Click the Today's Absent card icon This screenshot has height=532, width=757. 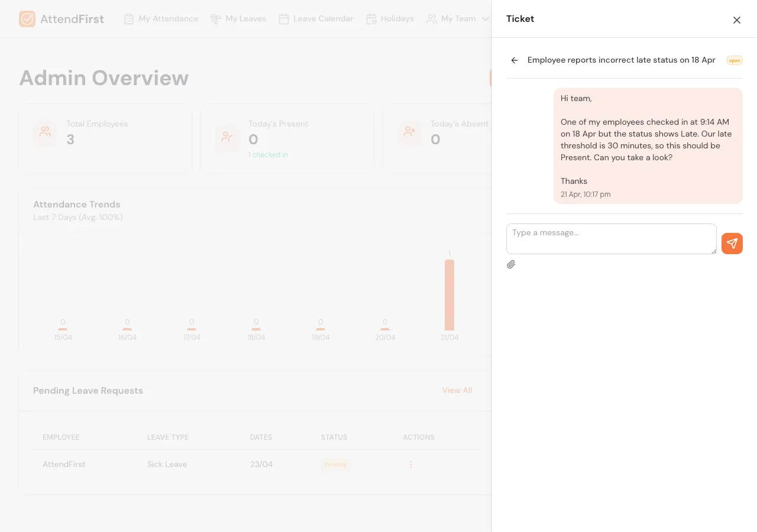(409, 132)
